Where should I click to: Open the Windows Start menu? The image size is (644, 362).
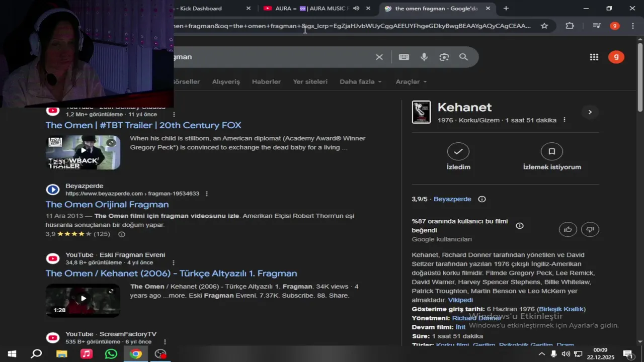point(12,354)
